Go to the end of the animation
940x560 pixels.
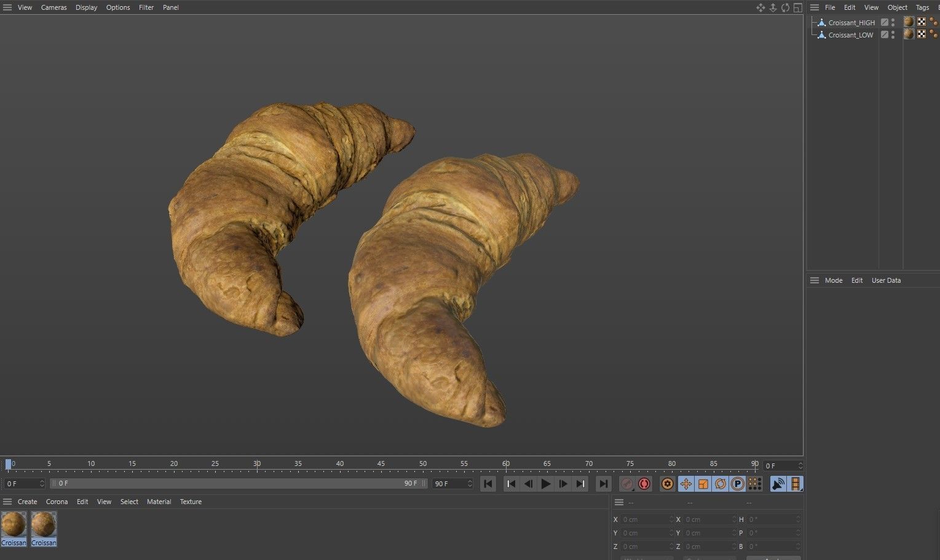click(604, 484)
